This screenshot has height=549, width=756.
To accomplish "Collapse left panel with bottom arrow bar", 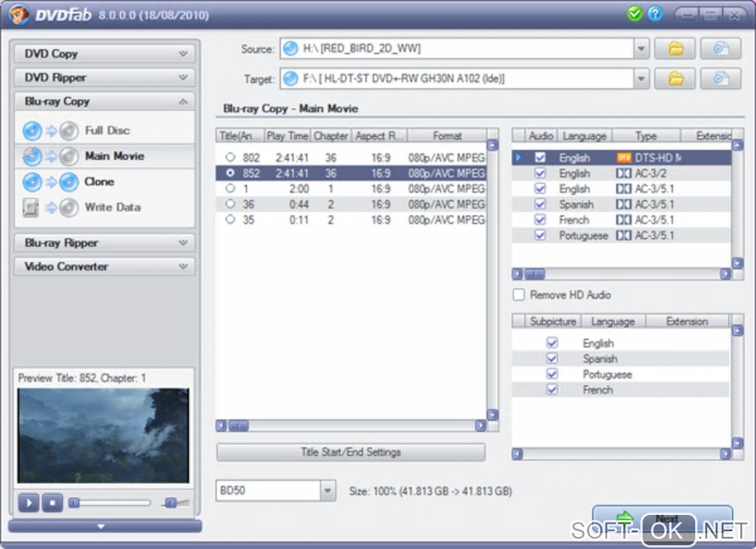I will click(105, 526).
